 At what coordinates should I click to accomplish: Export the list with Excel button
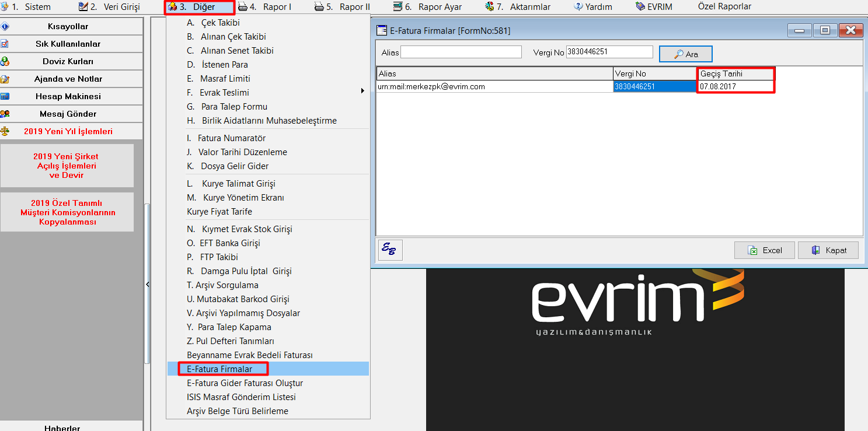coord(765,250)
